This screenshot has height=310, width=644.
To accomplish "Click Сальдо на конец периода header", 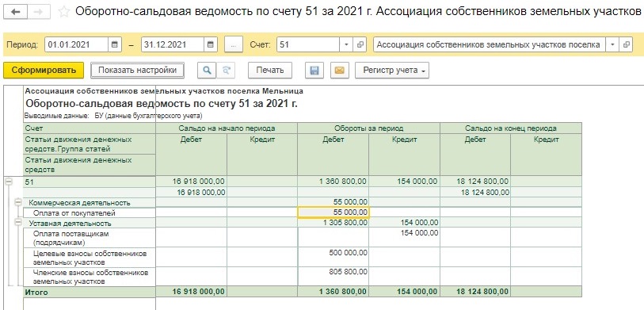I will [511, 128].
